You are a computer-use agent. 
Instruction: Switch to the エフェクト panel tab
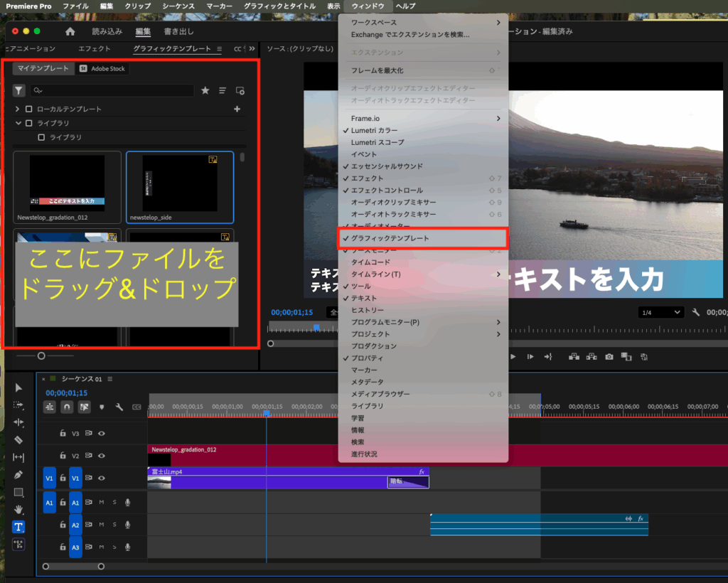click(x=94, y=49)
